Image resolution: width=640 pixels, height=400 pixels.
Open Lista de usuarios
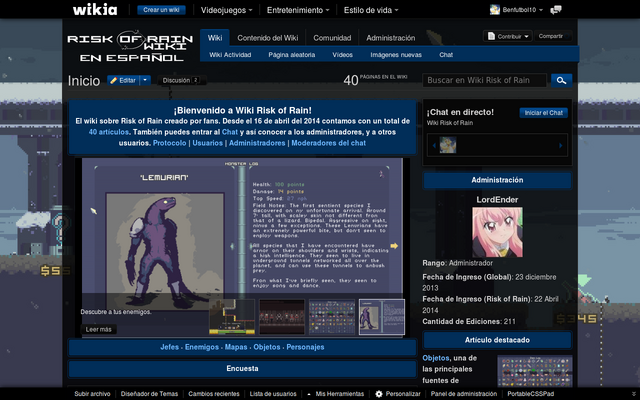273,394
